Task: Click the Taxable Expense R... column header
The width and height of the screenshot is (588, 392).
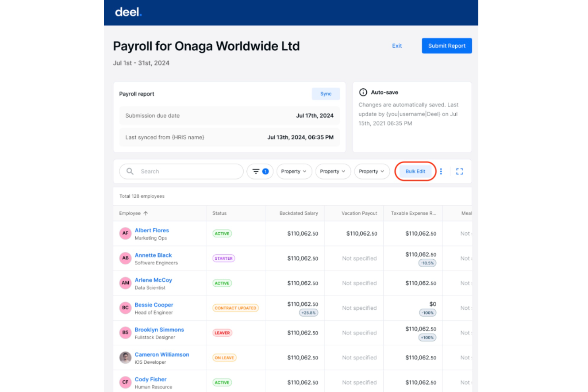Action: [414, 213]
